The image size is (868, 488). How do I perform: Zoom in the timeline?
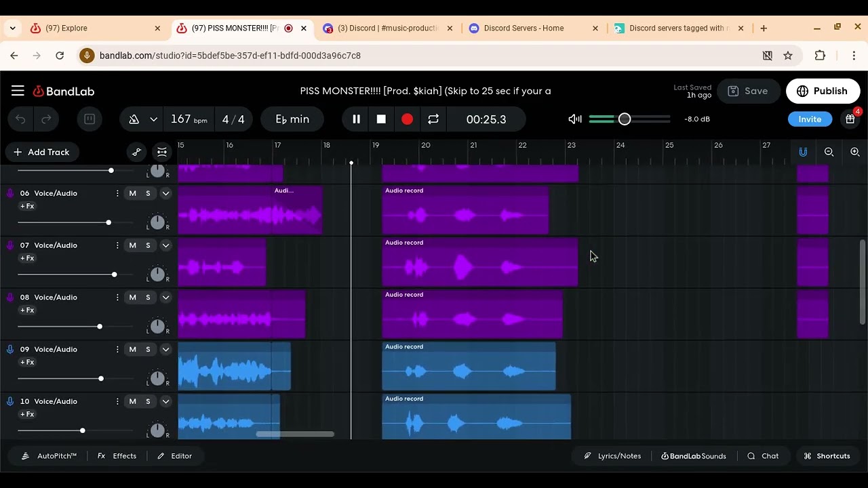pos(854,152)
